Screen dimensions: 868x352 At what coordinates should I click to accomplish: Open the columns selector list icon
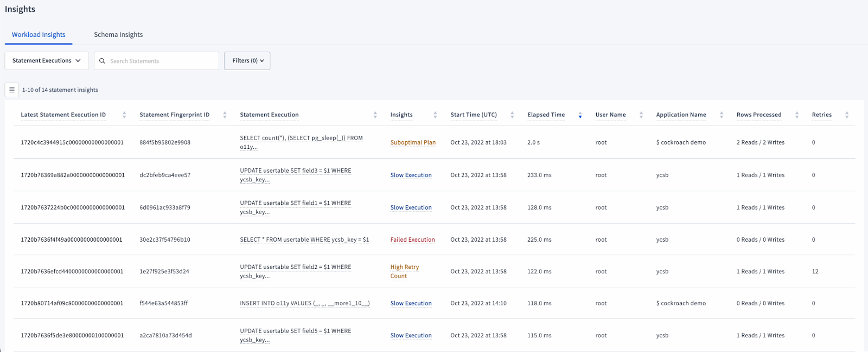(12, 90)
